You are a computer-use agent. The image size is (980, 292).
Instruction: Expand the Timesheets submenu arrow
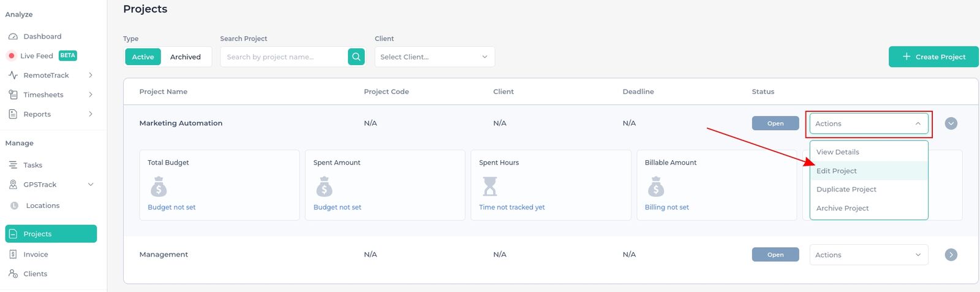tap(91, 94)
